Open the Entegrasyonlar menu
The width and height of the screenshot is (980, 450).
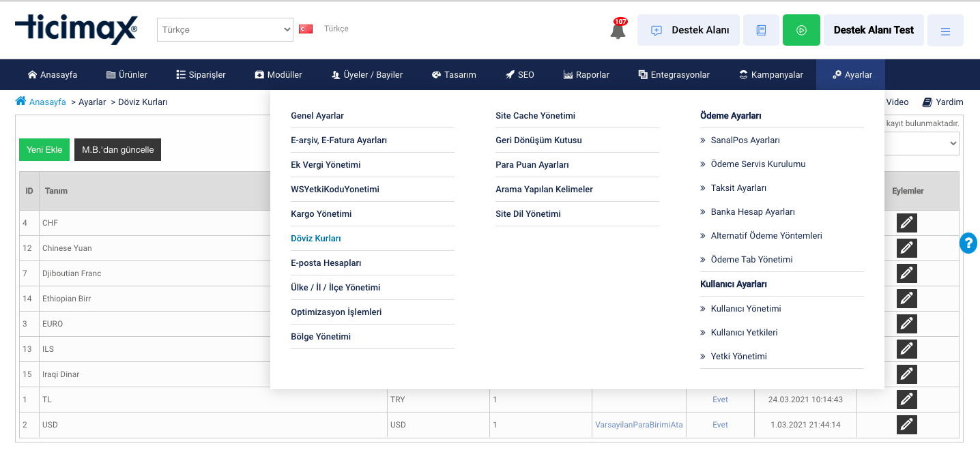[674, 75]
